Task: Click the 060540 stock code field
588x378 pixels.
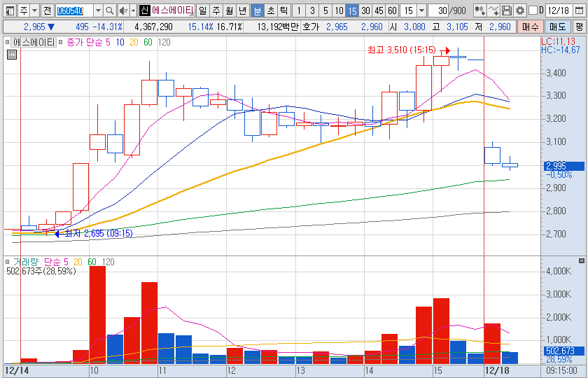Action: [75, 10]
